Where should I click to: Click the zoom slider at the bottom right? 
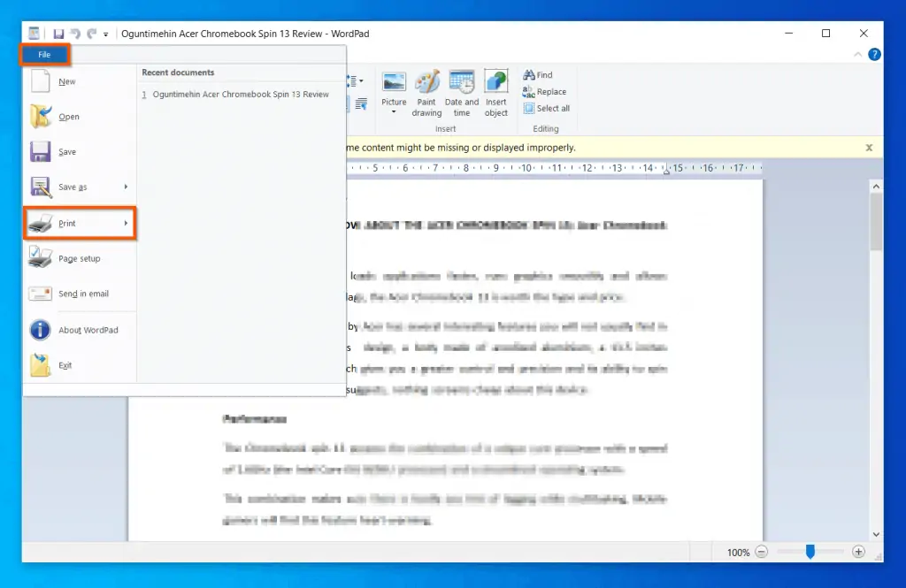(x=810, y=552)
